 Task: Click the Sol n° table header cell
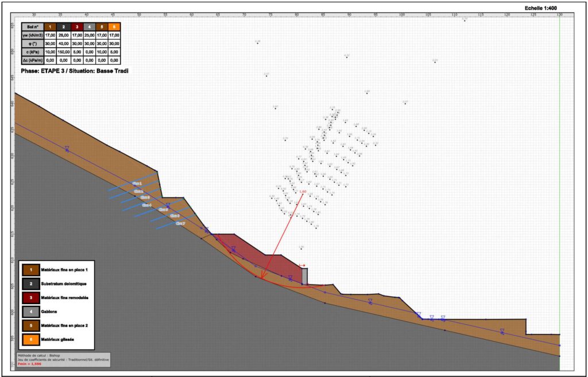coord(32,27)
